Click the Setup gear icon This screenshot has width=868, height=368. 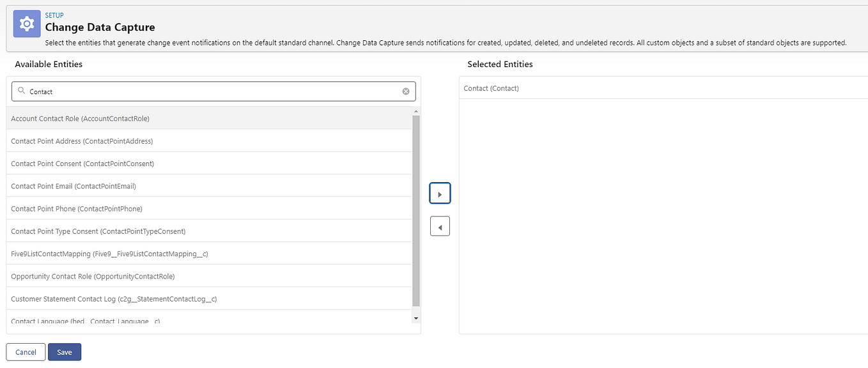click(x=26, y=24)
